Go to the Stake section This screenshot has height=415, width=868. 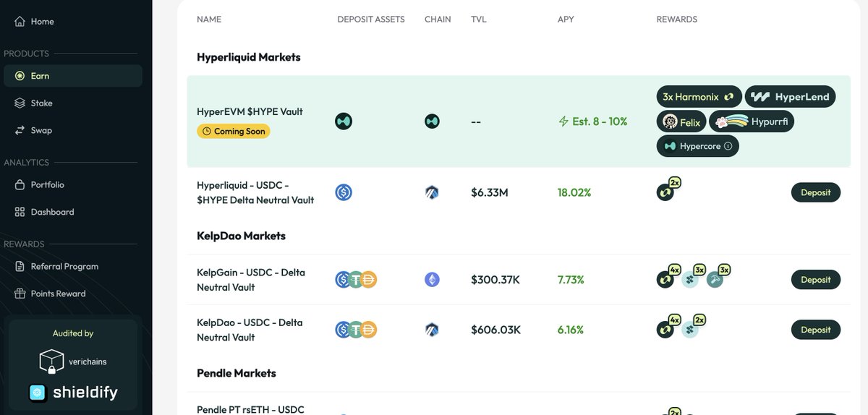33,103
